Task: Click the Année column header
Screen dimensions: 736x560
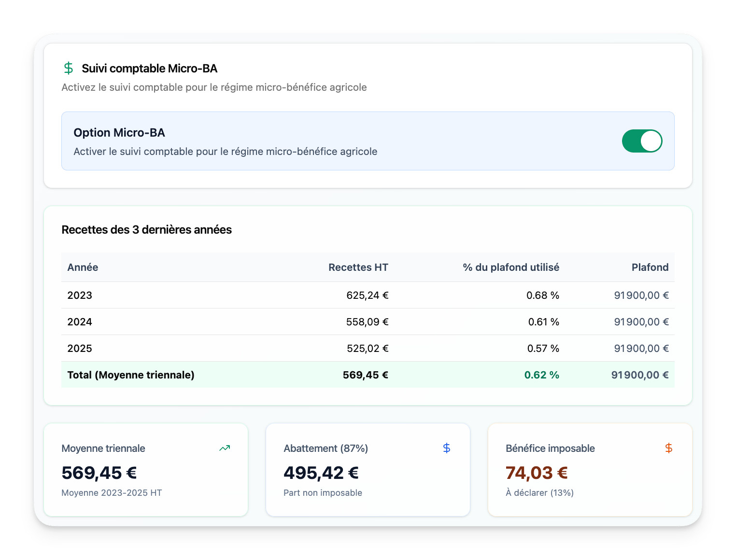Action: [x=83, y=267]
